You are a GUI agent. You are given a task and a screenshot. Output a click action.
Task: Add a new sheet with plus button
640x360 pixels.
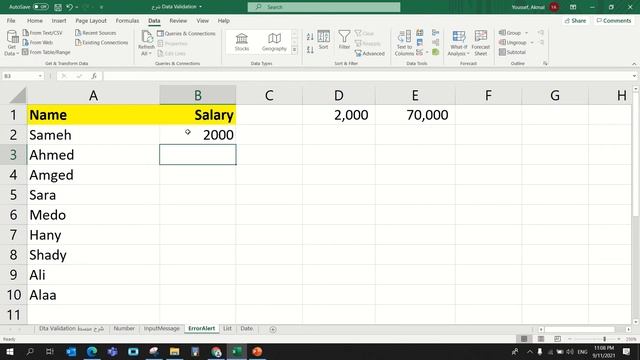[273, 329]
